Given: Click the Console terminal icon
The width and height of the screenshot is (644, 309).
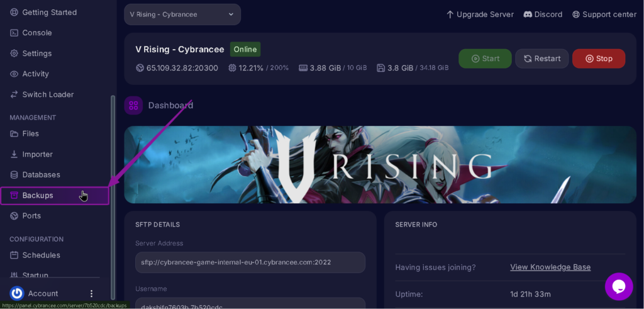Looking at the screenshot, I should coord(14,33).
